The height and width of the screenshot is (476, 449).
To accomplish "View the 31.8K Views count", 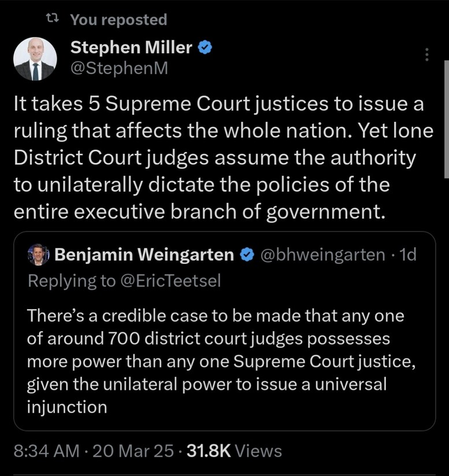I will [x=234, y=451].
